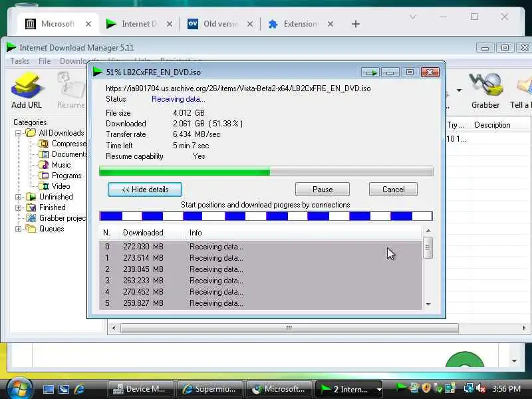Click the Add URL toolbar icon
532x399 pixels.
[27, 90]
